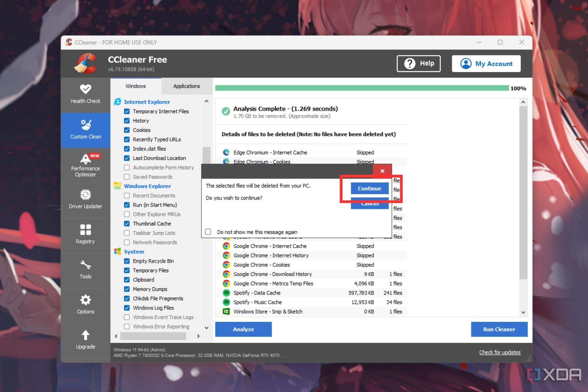The image size is (588, 392).
Task: Open Help from the header
Action: 419,64
